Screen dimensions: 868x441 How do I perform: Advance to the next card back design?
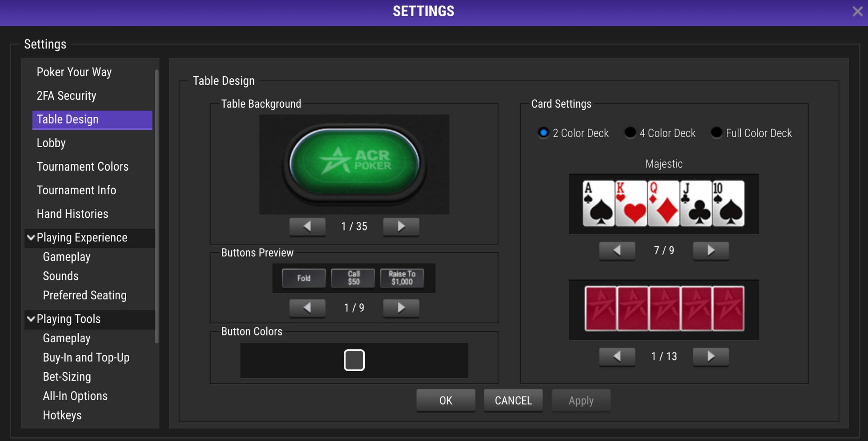710,356
